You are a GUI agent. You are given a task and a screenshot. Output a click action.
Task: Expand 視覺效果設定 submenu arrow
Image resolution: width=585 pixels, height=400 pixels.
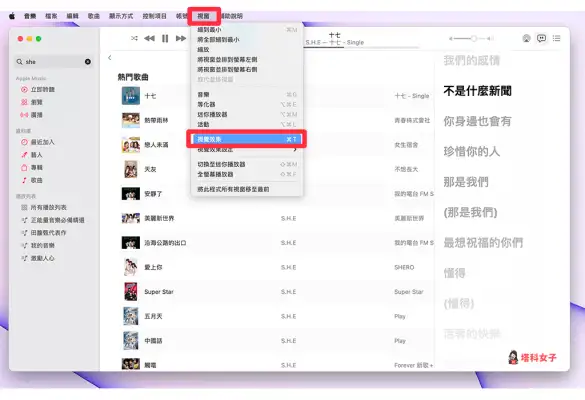pos(295,150)
